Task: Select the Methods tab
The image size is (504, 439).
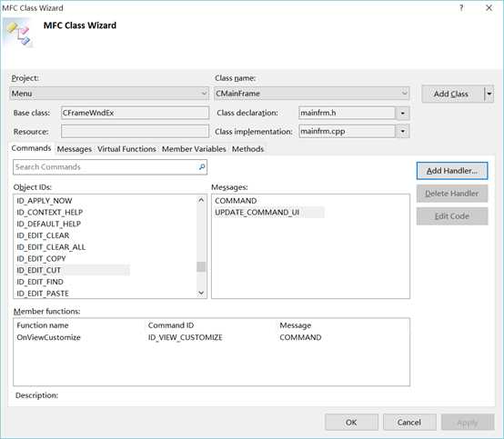Action: (247, 149)
